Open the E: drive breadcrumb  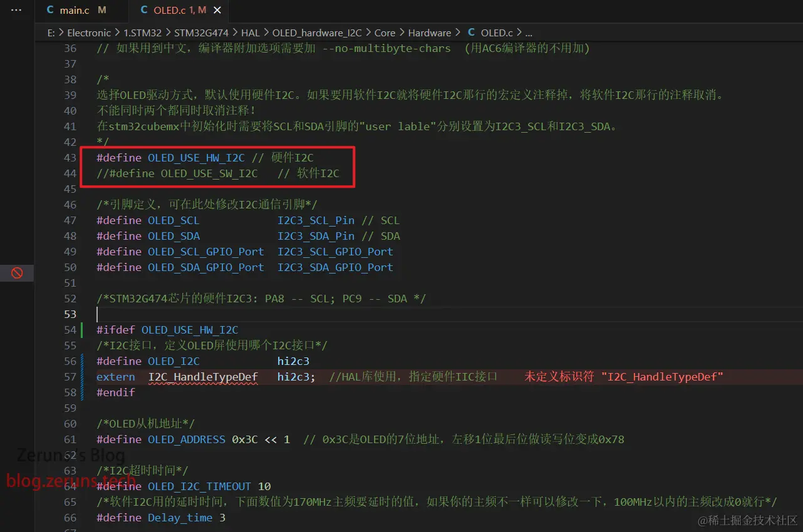click(51, 33)
